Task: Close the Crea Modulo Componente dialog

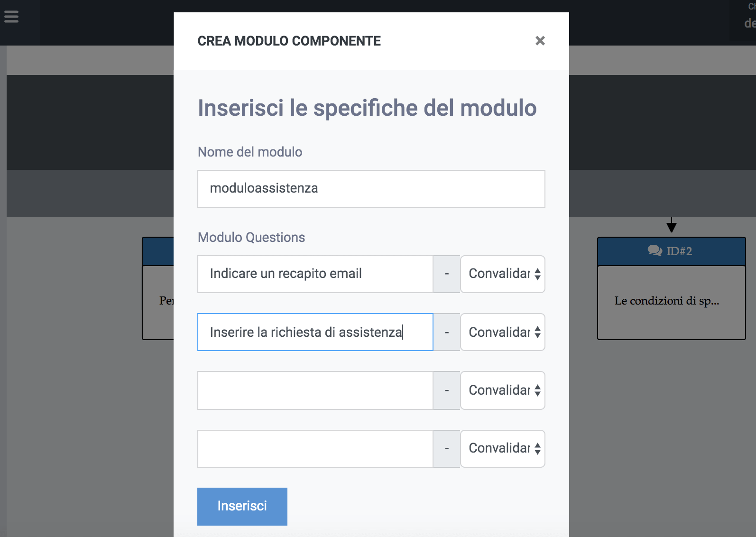Action: [540, 41]
